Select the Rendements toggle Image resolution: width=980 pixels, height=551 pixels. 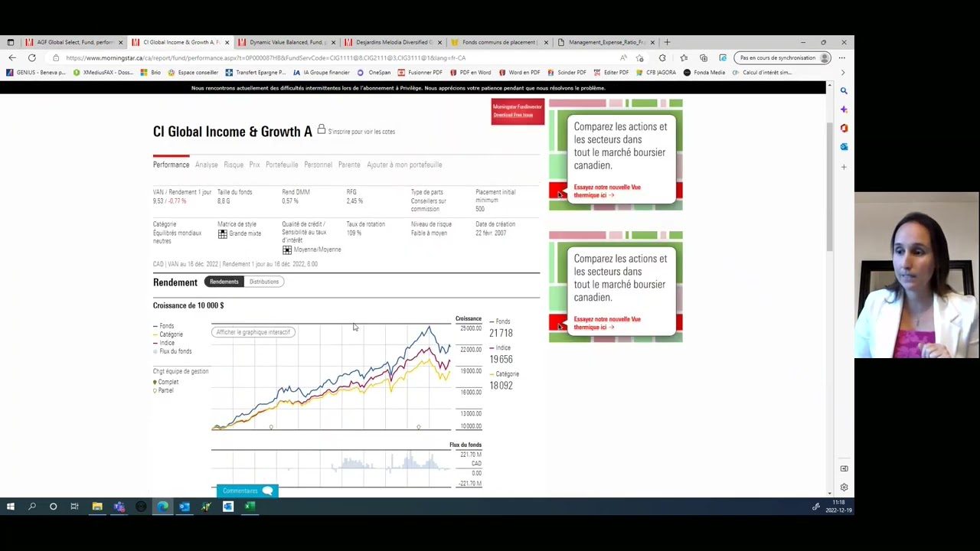click(224, 282)
